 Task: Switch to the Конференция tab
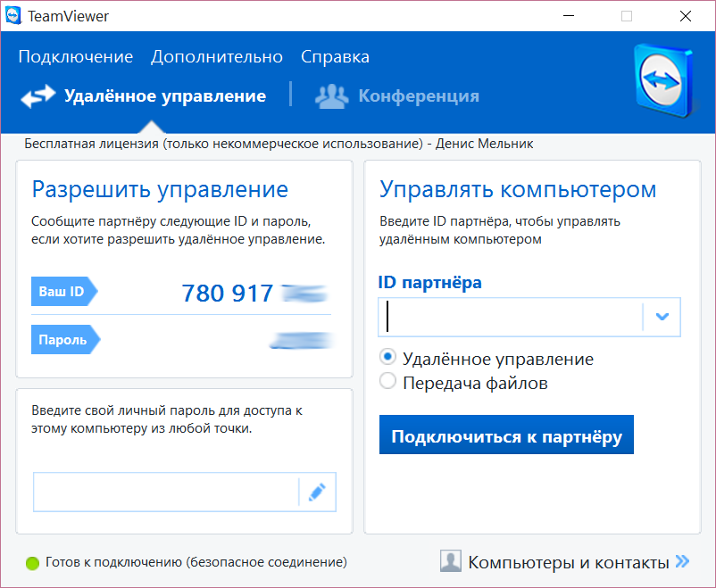pyautogui.click(x=397, y=96)
